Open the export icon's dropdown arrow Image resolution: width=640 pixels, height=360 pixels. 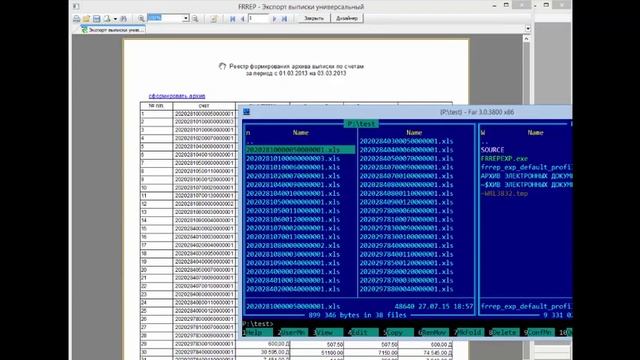coord(115,19)
